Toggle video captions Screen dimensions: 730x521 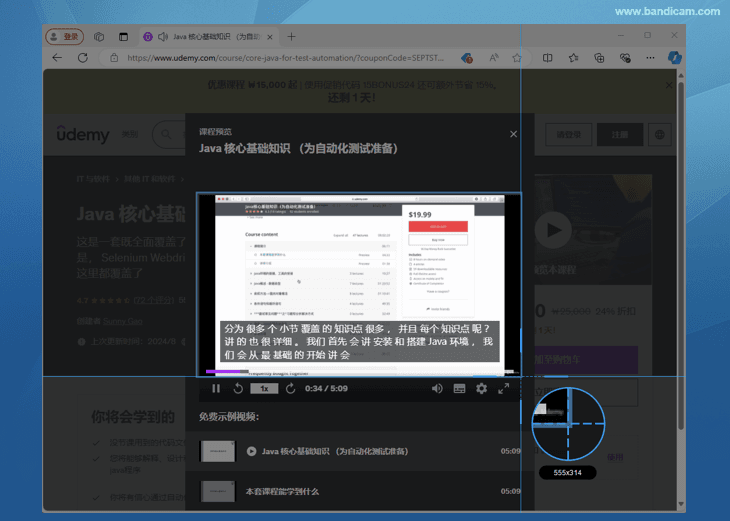(459, 388)
